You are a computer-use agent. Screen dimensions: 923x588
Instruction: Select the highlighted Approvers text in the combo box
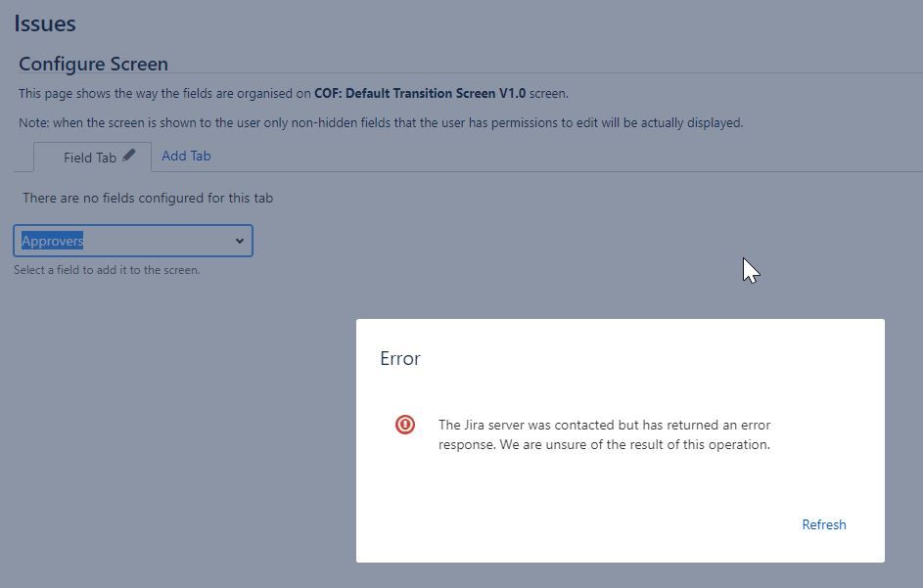(x=52, y=240)
